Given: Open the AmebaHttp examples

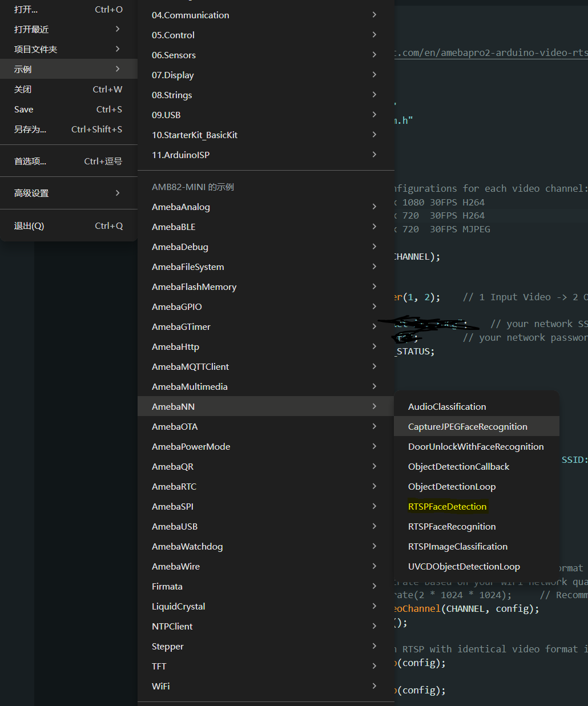Looking at the screenshot, I should 266,346.
